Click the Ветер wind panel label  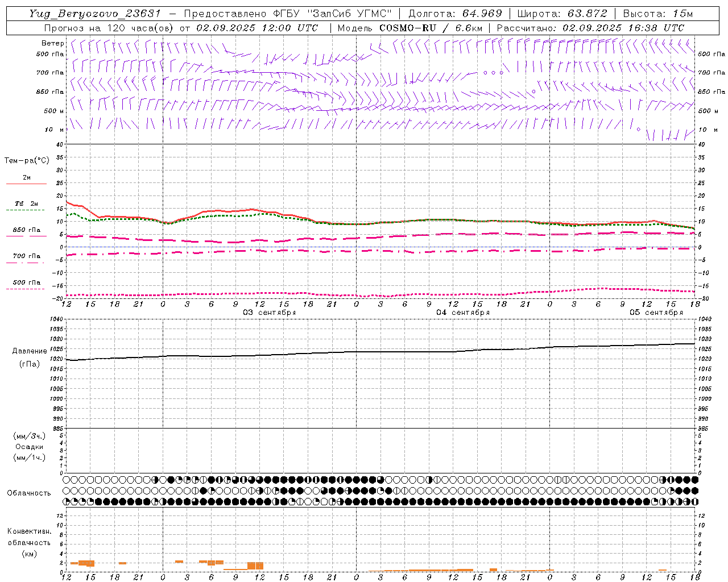(x=53, y=43)
